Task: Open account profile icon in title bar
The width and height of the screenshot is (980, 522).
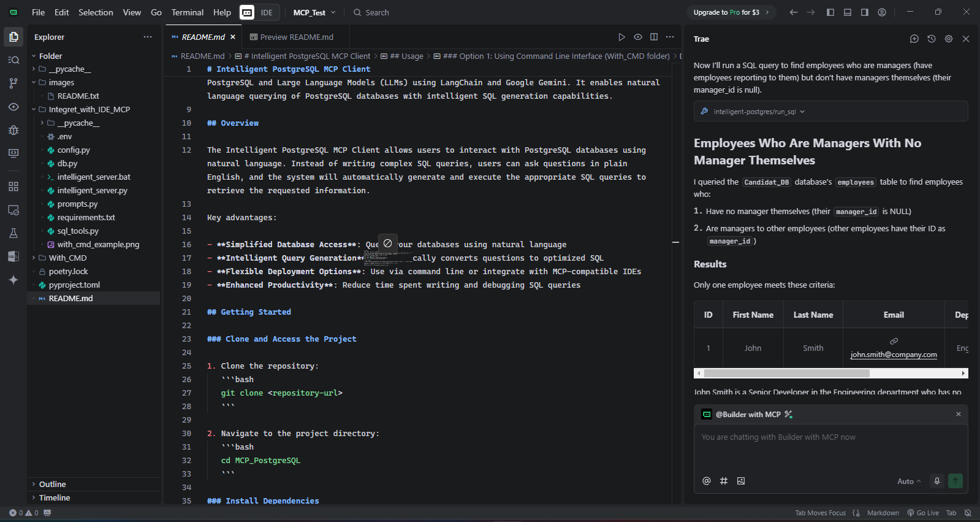Action: [x=882, y=12]
